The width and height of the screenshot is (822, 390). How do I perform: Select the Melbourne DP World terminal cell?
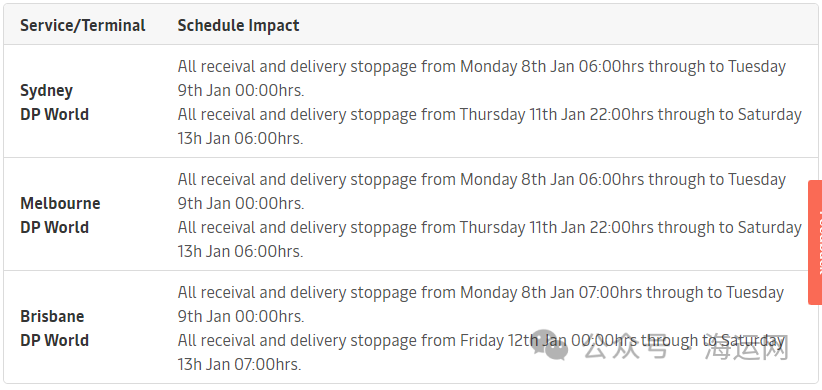pos(60,215)
